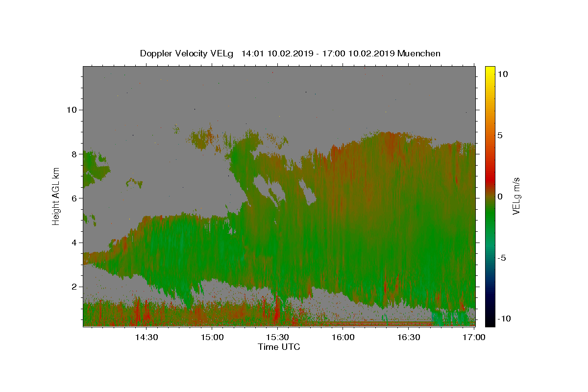This screenshot has height=392, width=588.
Task: Click the y-axis label 'Height AGL km'
Action: (x=56, y=196)
